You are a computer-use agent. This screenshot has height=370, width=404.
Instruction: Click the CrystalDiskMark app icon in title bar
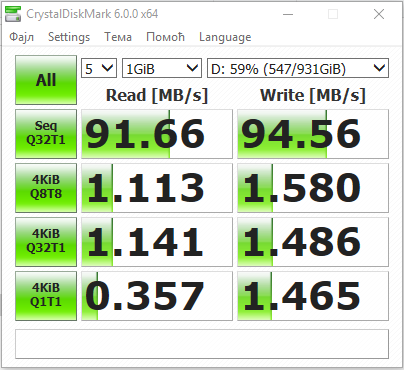coord(13,14)
